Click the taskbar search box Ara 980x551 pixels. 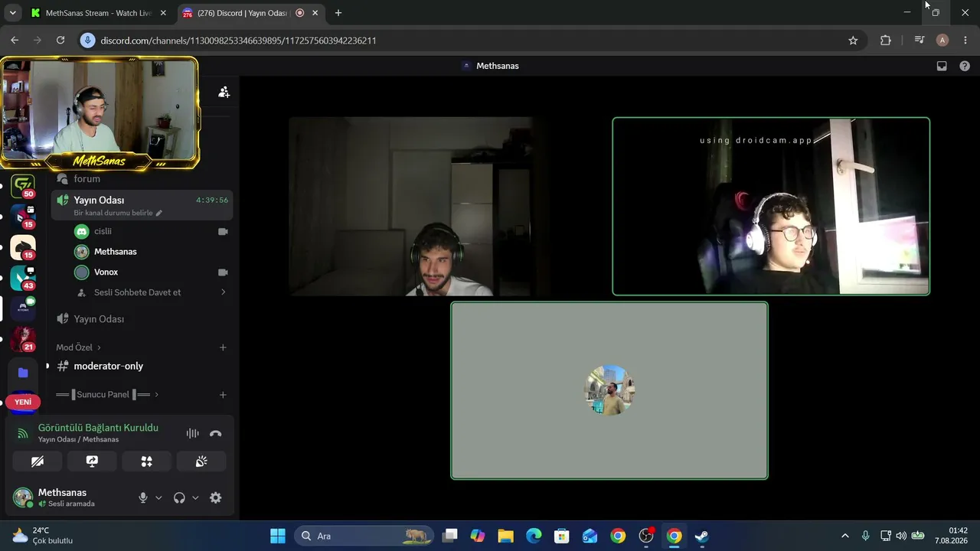(x=364, y=536)
